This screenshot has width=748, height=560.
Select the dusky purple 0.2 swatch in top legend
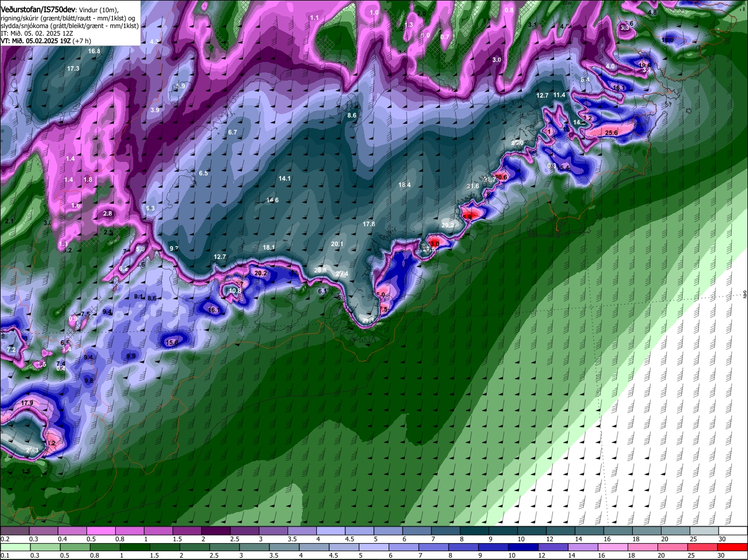click(15, 530)
